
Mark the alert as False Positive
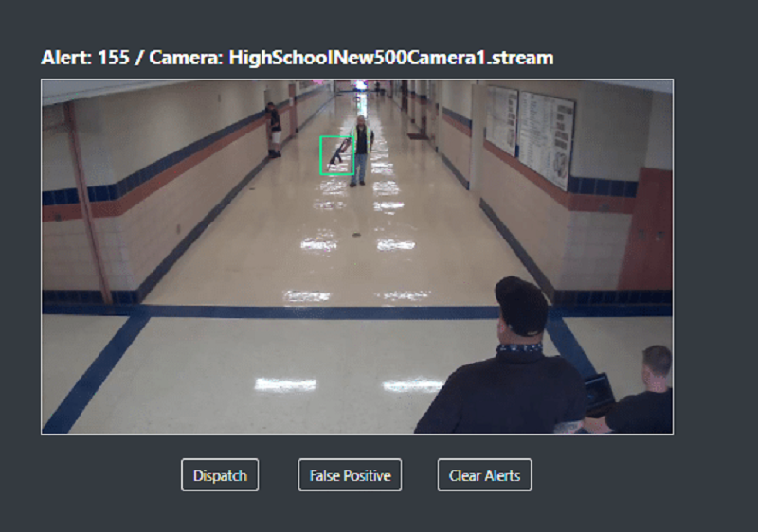pos(350,475)
